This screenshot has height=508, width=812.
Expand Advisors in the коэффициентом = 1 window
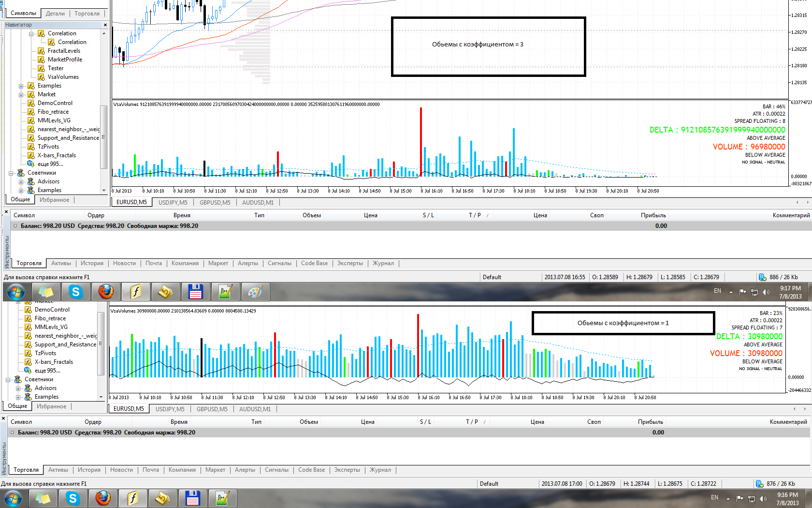[x=18, y=388]
